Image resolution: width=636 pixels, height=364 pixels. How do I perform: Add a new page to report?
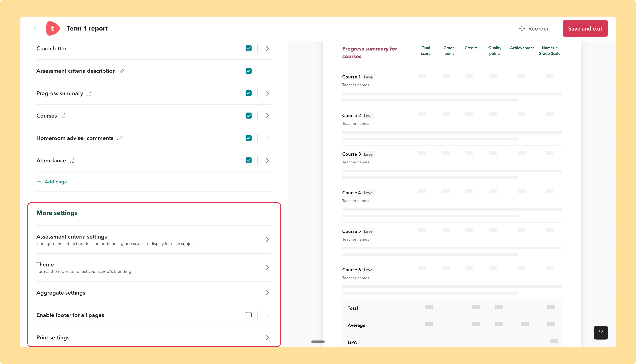(x=52, y=182)
